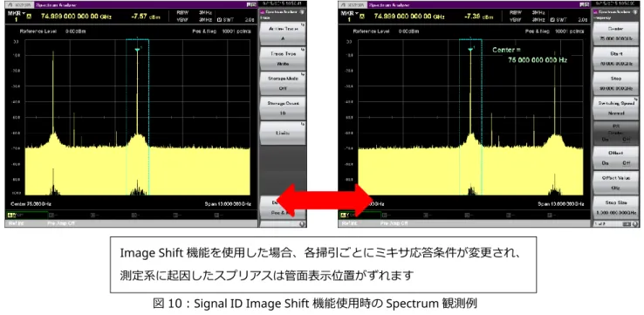Click the '1 of 2' page indicator
Viewport: 644px width, 315px height.
[x=599, y=224]
